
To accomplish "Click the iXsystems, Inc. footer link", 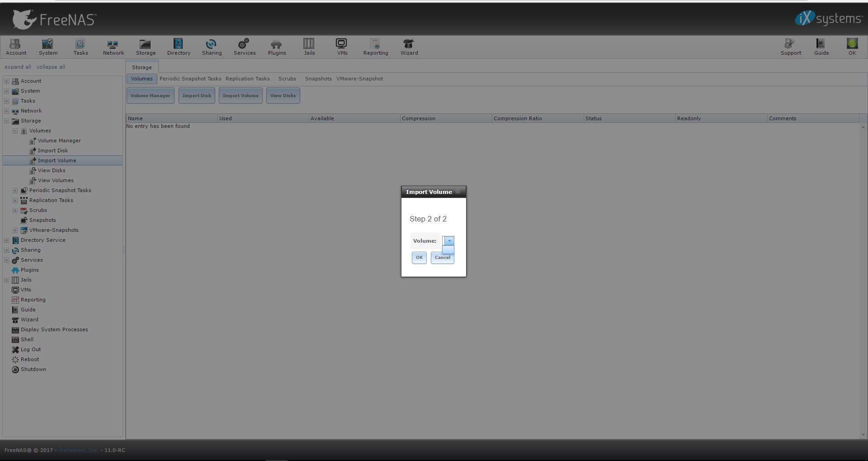I will 78,450.
